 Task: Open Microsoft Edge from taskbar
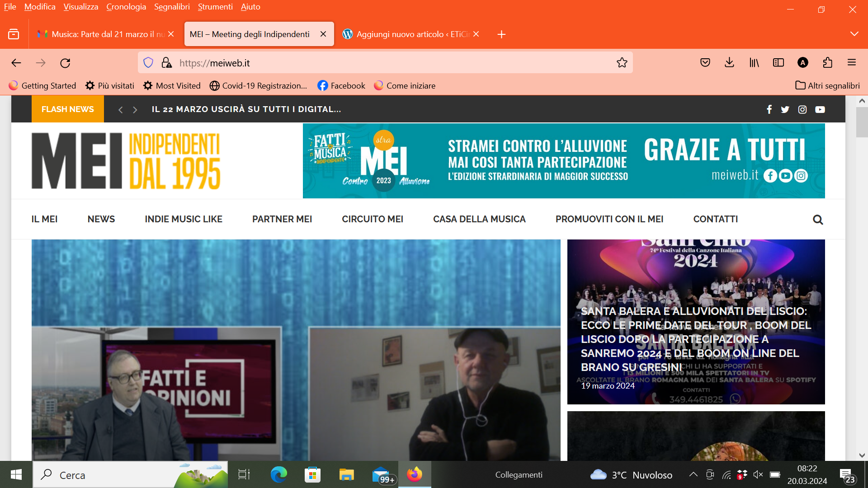(278, 474)
